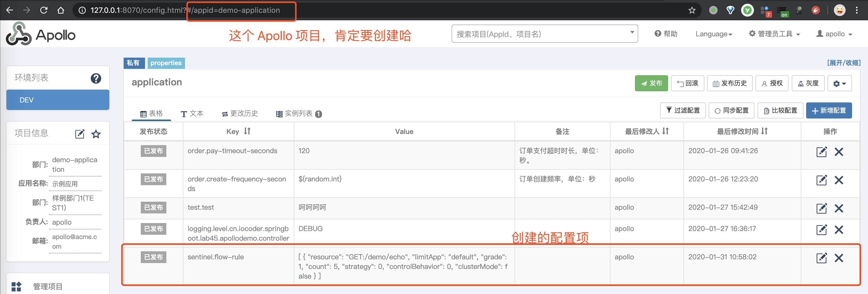Image resolution: width=868 pixels, height=294 pixels.
Task: Click the project info edit icon
Action: click(x=79, y=134)
